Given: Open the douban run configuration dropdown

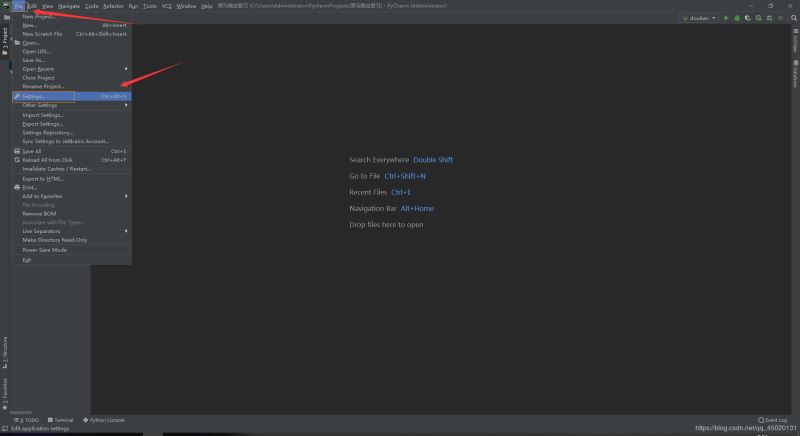Looking at the screenshot, I should point(699,18).
